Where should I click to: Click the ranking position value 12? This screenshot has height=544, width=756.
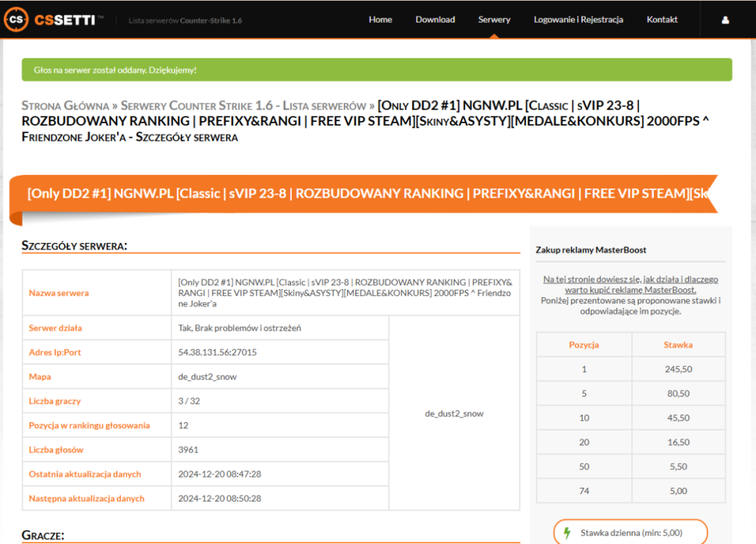coord(183,425)
